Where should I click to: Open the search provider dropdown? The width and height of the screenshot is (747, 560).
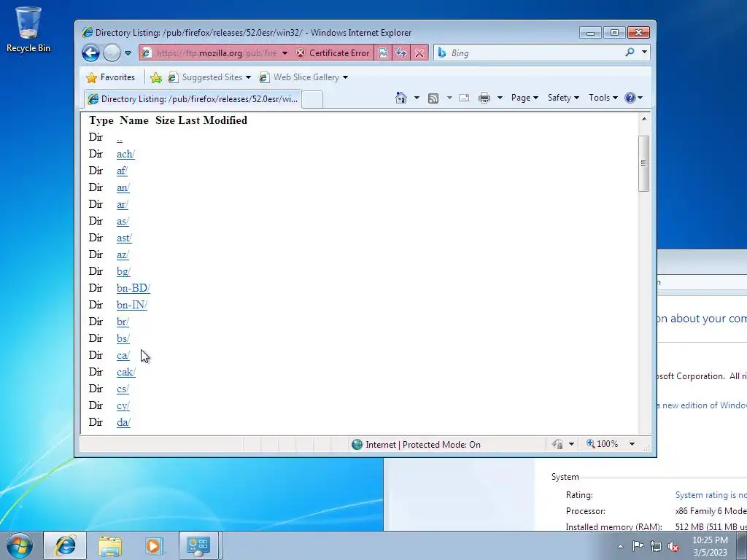coord(644,52)
